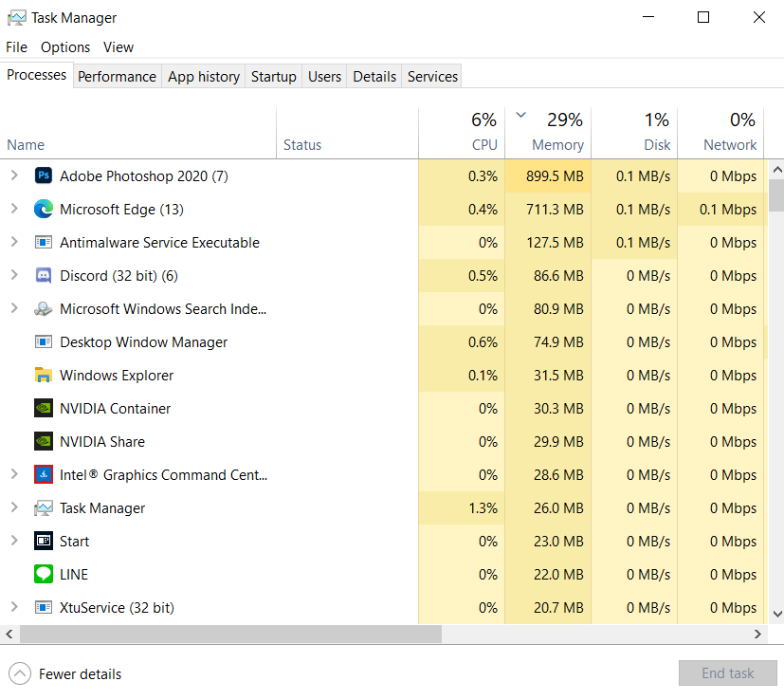Image resolution: width=784 pixels, height=700 pixels.
Task: Click the End task button
Action: coord(727,673)
